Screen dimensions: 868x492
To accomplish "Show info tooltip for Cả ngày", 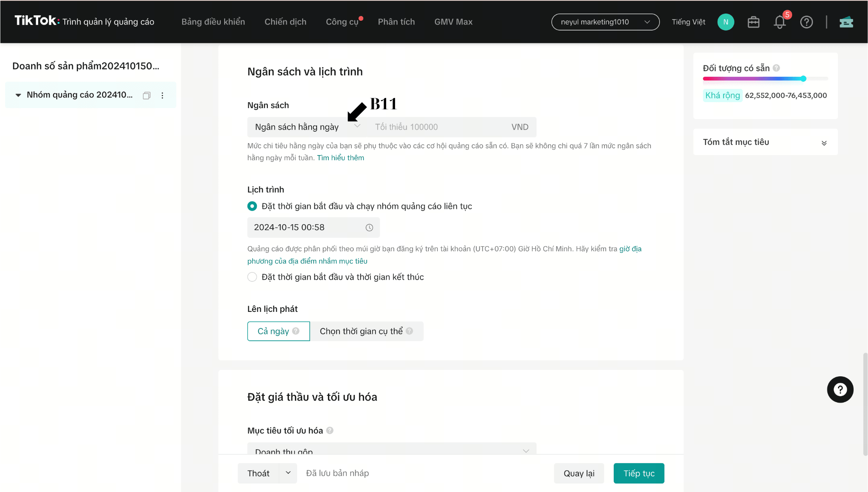I will coord(296,331).
